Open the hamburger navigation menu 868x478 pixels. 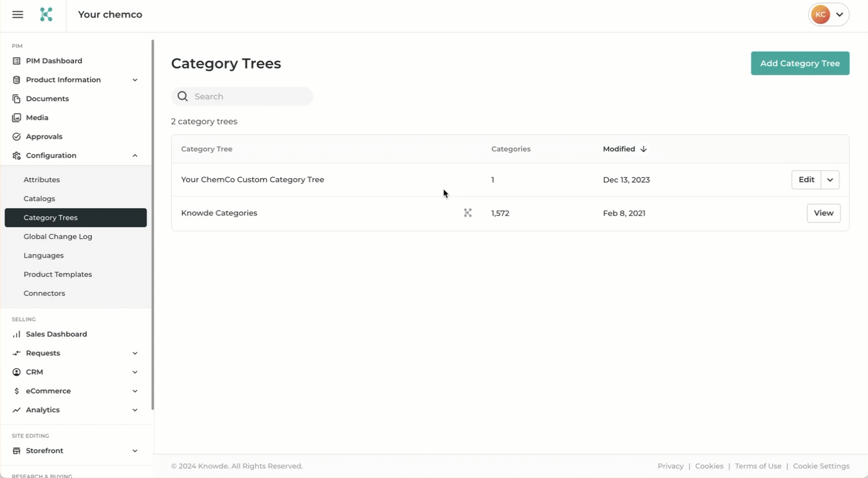[17, 15]
